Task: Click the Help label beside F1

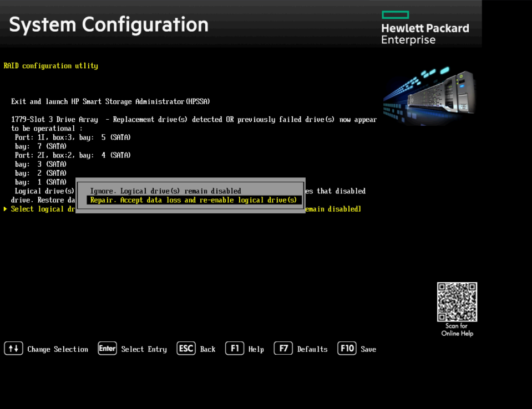Action: click(x=256, y=349)
